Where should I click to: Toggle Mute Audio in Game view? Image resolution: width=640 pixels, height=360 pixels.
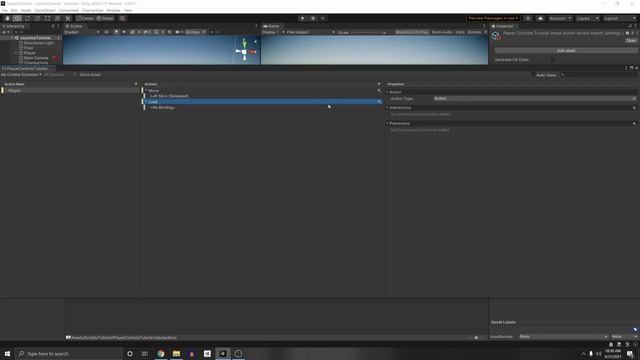tap(442, 32)
